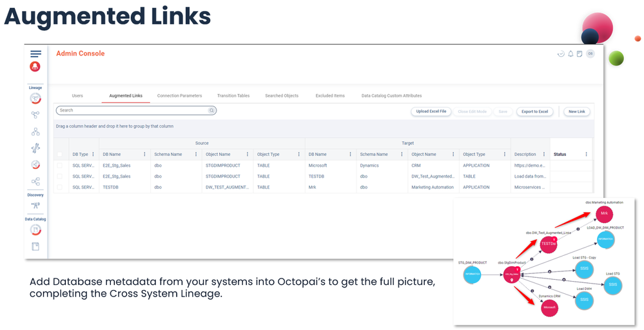Open the Discovery telescope icon

click(35, 205)
